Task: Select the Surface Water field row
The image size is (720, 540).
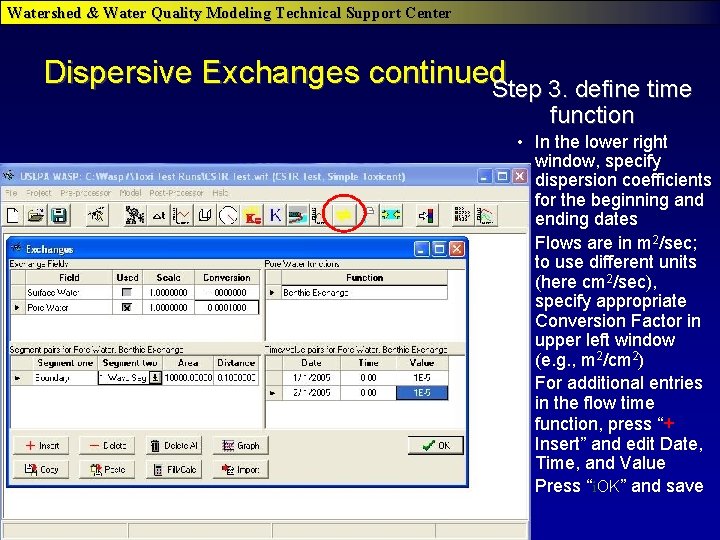Action: pyautogui.click(x=135, y=292)
